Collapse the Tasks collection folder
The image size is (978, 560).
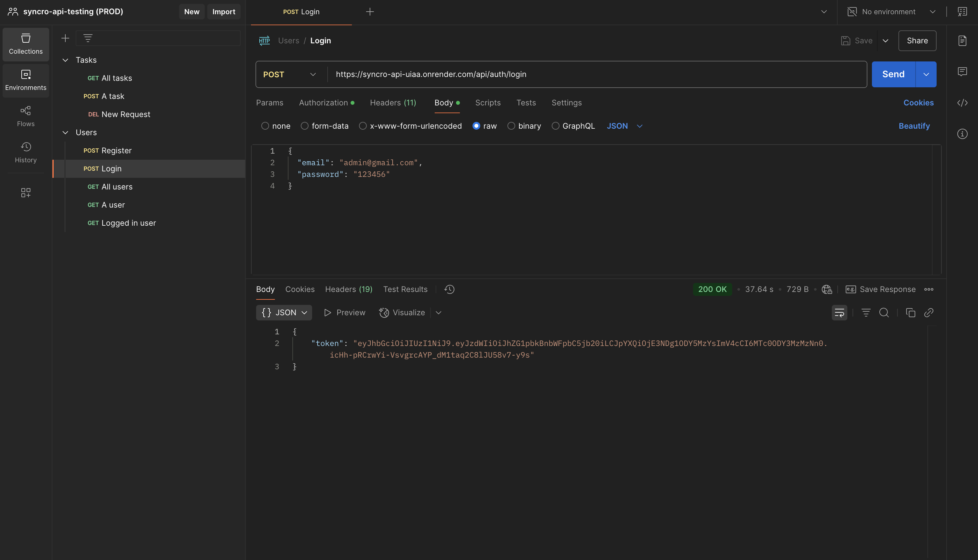click(x=65, y=60)
